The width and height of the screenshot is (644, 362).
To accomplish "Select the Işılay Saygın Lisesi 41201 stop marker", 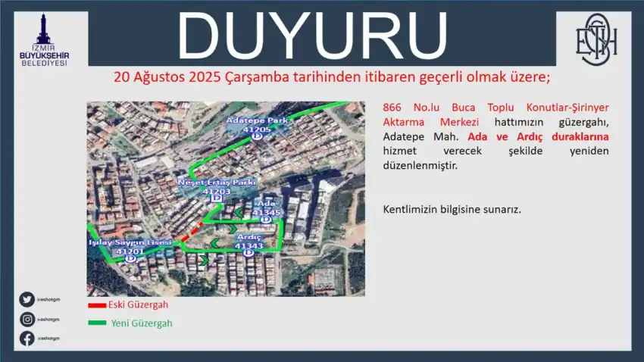I will 130,257.
